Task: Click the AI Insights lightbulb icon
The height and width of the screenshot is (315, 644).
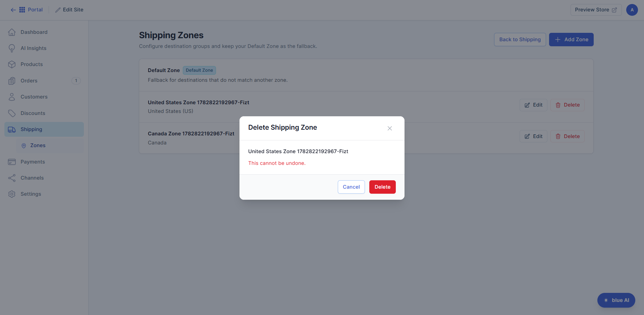Action: (12, 48)
